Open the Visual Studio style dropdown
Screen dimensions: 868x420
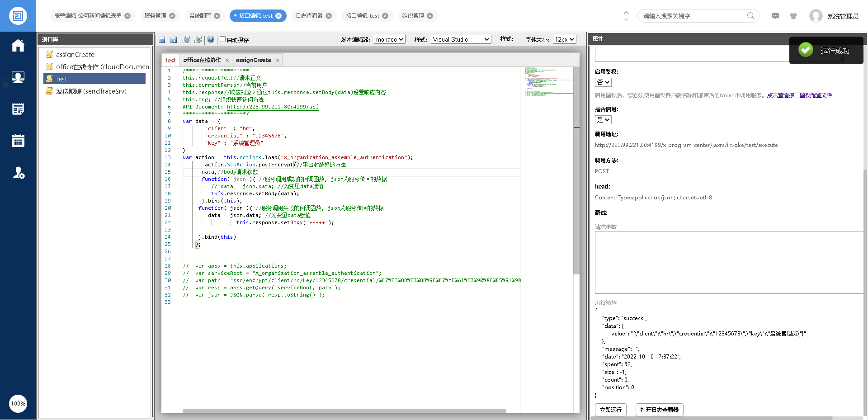pos(460,40)
